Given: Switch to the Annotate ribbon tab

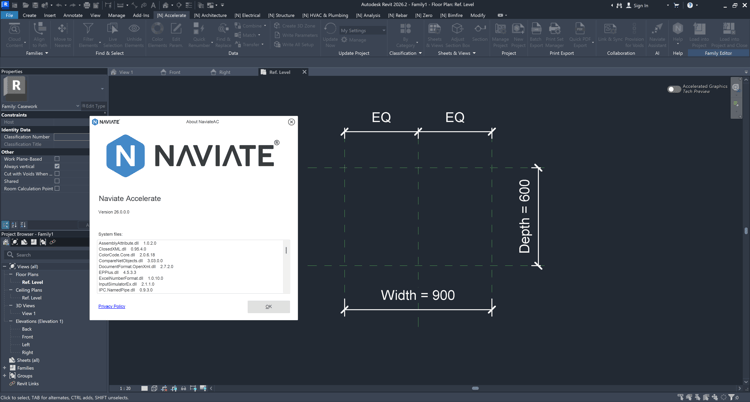Looking at the screenshot, I should click(73, 15).
